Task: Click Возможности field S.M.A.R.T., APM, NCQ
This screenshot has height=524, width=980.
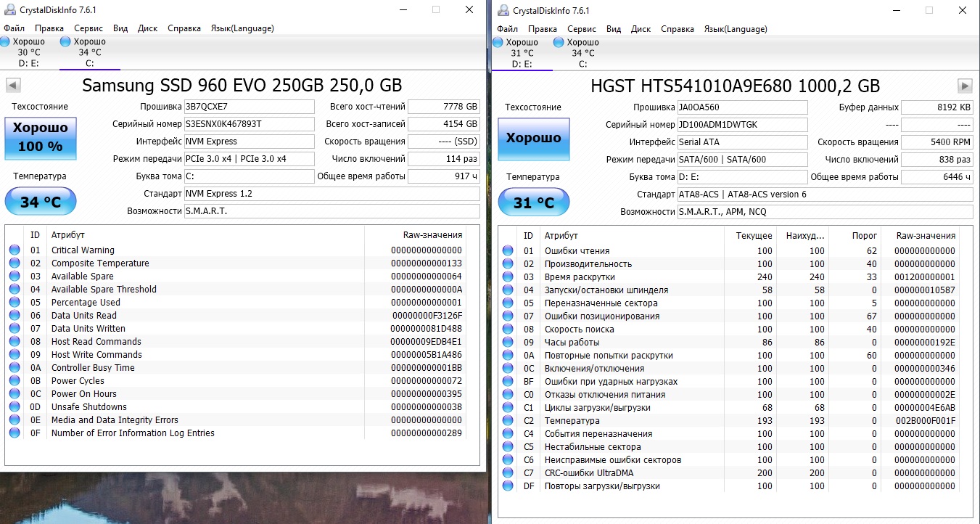Action: pos(825,212)
